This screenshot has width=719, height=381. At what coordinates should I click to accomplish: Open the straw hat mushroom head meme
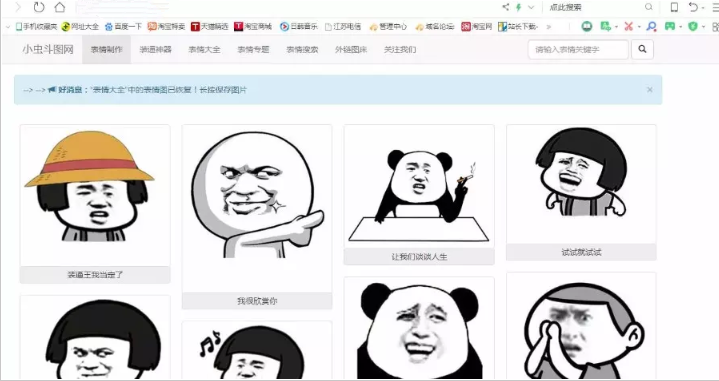click(x=95, y=195)
